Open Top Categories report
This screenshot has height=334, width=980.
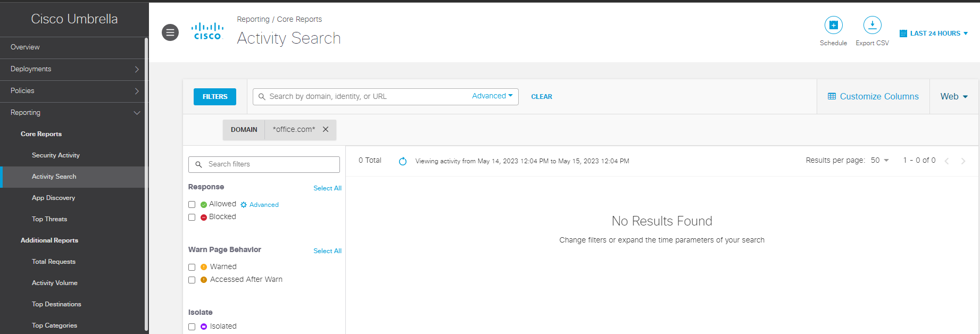pos(54,325)
